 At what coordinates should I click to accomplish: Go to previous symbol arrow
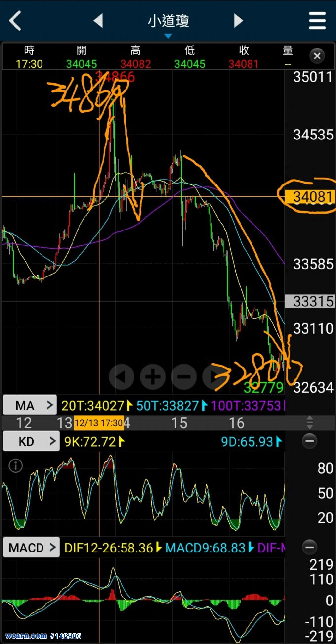[98, 21]
